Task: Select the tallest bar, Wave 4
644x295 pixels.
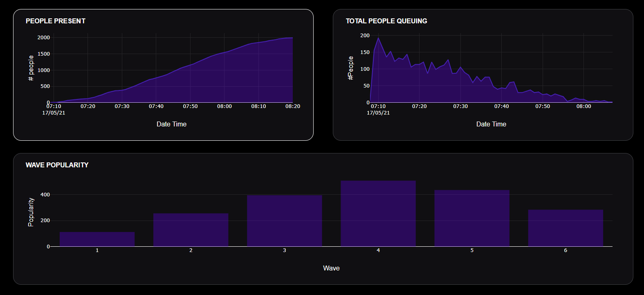Action: (x=378, y=214)
